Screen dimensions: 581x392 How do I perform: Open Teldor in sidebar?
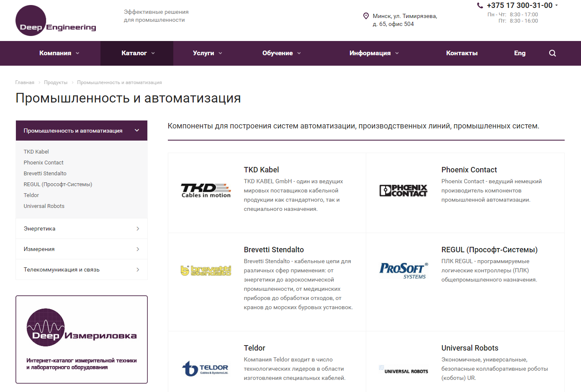coord(31,195)
